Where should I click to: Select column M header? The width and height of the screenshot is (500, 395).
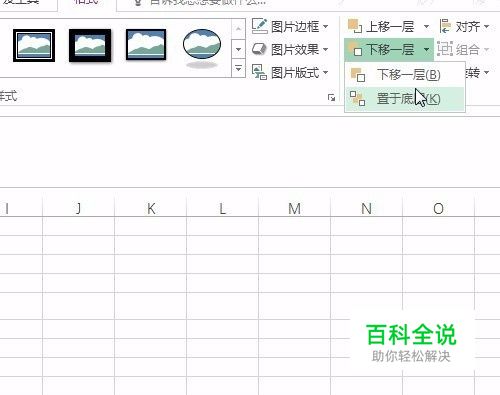[x=294, y=209]
